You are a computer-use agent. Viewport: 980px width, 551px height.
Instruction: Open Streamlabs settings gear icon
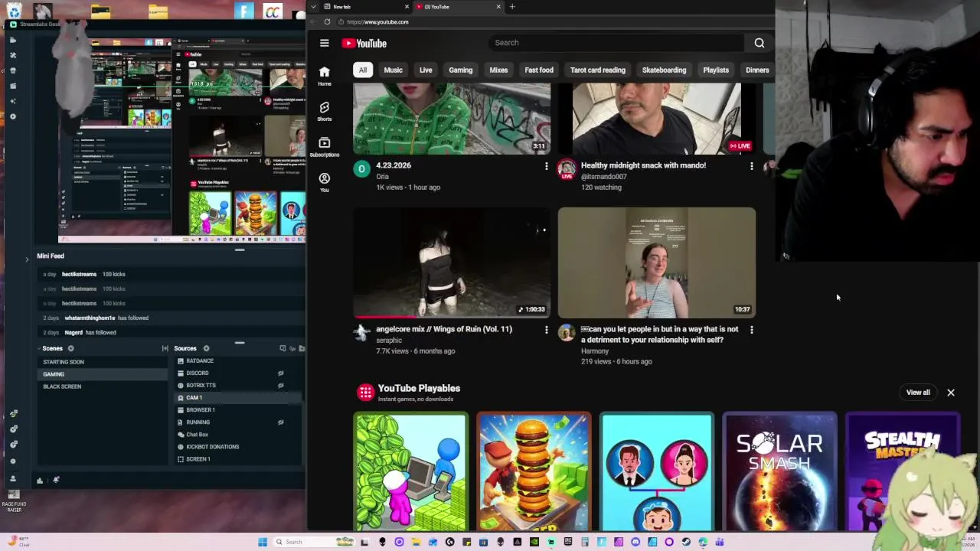coord(13,461)
